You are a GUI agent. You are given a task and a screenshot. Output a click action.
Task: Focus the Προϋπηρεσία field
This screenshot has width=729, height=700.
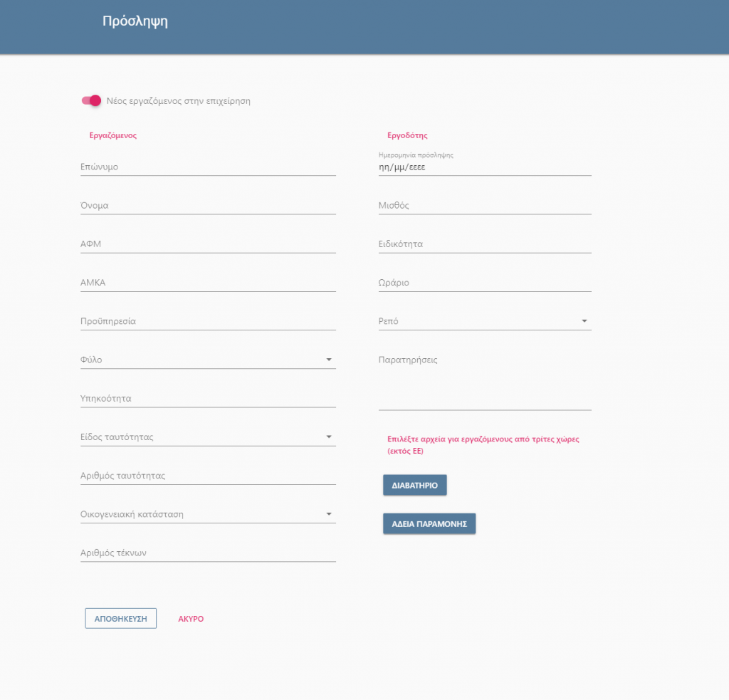click(x=208, y=320)
